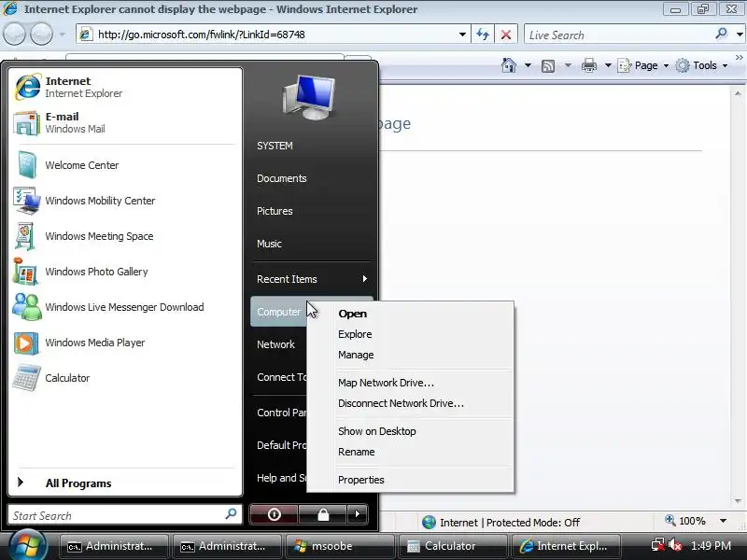Viewport: 747px width, 560px height.
Task: Launch Windows Media Player
Action: click(125, 343)
